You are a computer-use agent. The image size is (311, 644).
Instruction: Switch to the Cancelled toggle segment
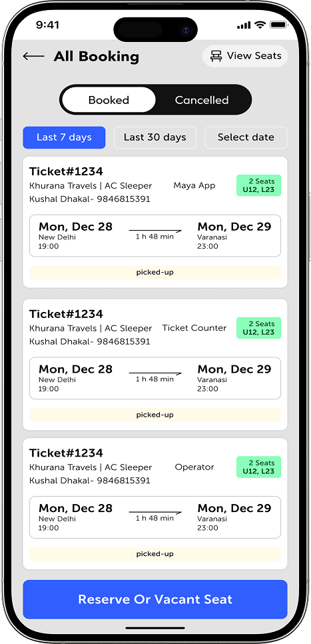coord(202,100)
